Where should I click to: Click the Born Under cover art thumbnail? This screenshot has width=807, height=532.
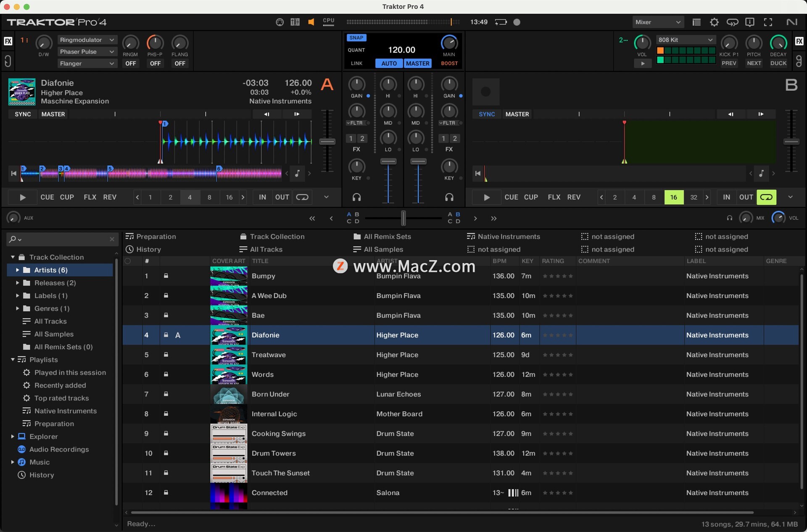point(229,394)
